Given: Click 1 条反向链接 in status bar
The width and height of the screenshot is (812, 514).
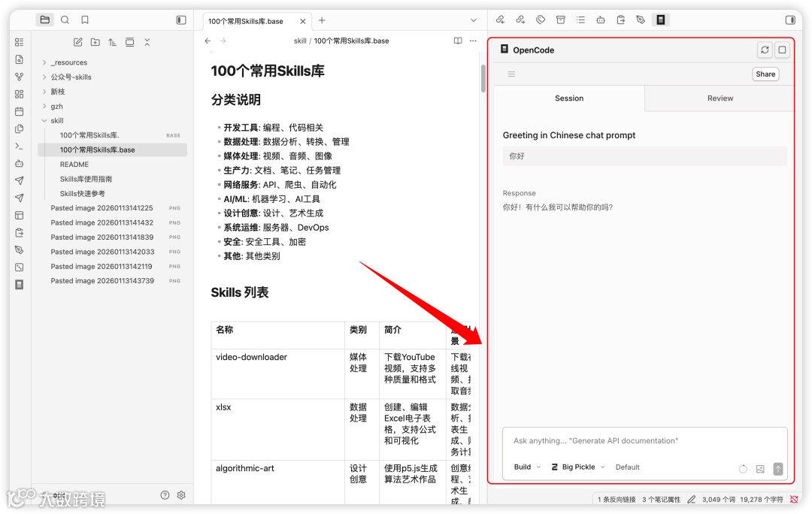Looking at the screenshot, I should click(x=617, y=500).
